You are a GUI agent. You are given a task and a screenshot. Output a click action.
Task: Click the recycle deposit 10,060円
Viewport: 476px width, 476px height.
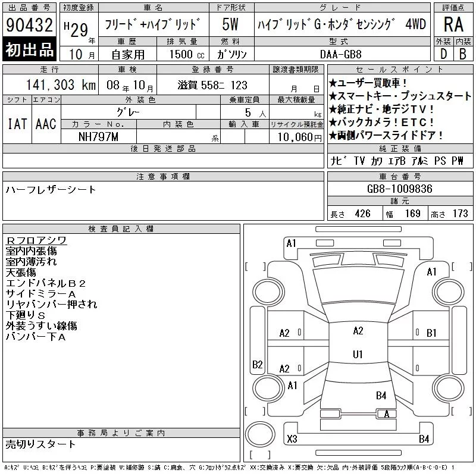click(299, 137)
